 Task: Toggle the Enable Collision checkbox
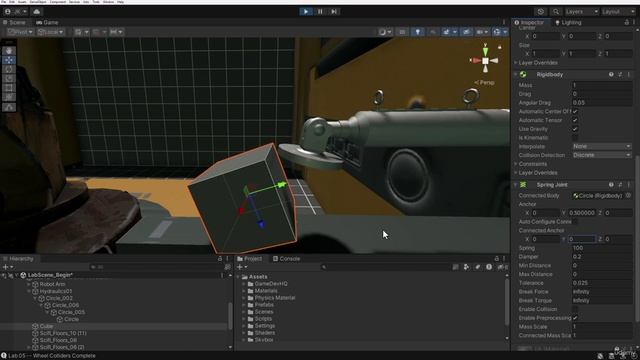575,309
